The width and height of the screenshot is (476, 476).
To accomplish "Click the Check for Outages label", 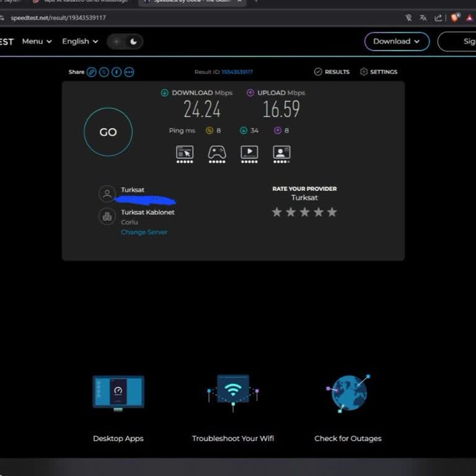I will [348, 438].
